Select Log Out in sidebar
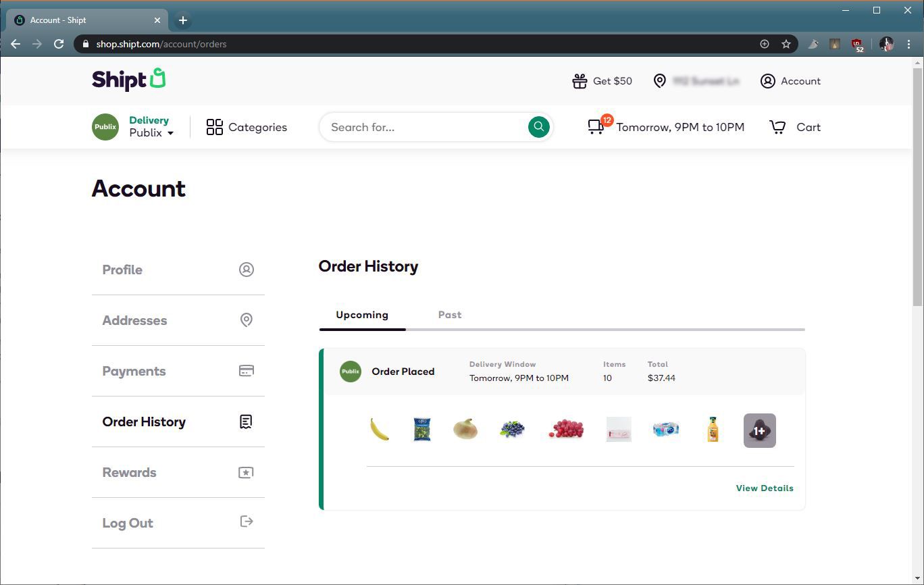 (178, 523)
